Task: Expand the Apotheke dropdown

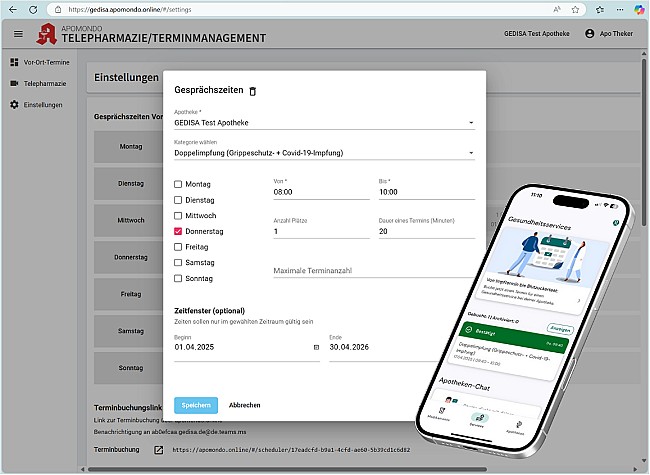Action: coord(324,123)
